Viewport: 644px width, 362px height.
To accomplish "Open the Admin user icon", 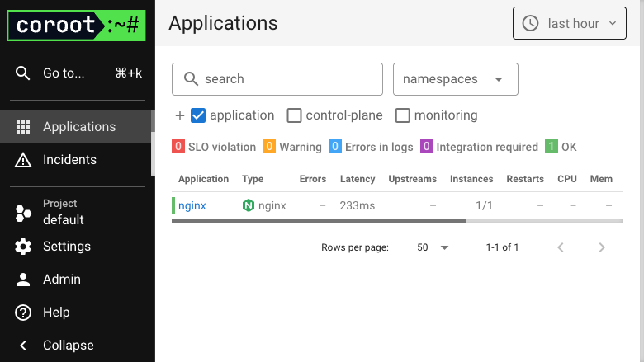I will pyautogui.click(x=23, y=280).
